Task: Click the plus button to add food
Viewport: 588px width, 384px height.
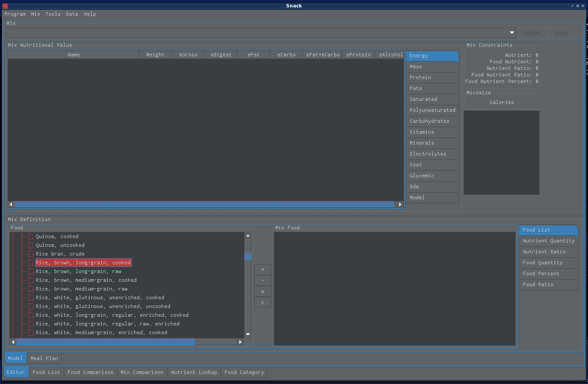Action: [263, 270]
